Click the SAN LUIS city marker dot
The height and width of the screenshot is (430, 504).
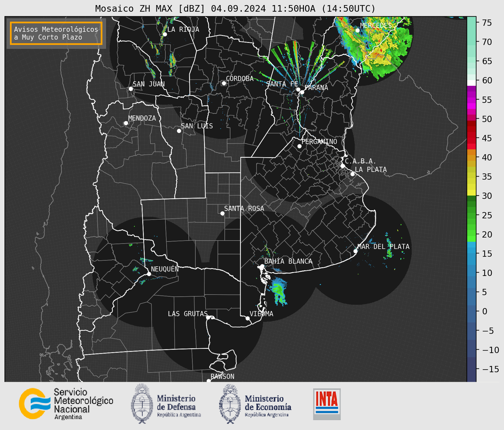pyautogui.click(x=179, y=131)
